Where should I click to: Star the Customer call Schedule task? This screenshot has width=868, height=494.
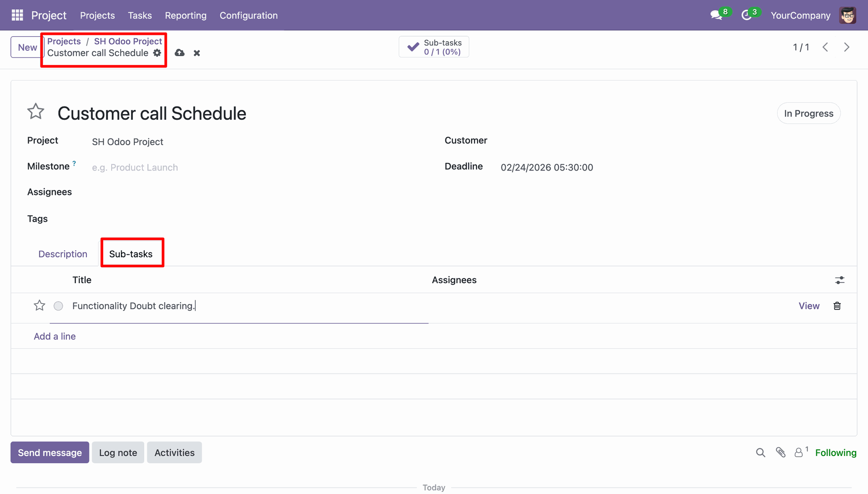36,111
